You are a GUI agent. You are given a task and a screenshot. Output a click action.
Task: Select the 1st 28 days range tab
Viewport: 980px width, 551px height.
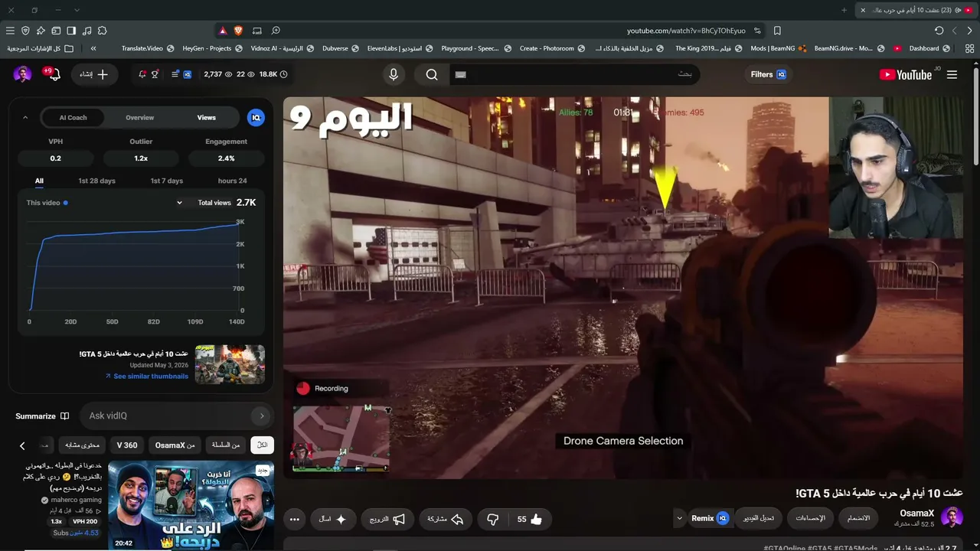(96, 181)
